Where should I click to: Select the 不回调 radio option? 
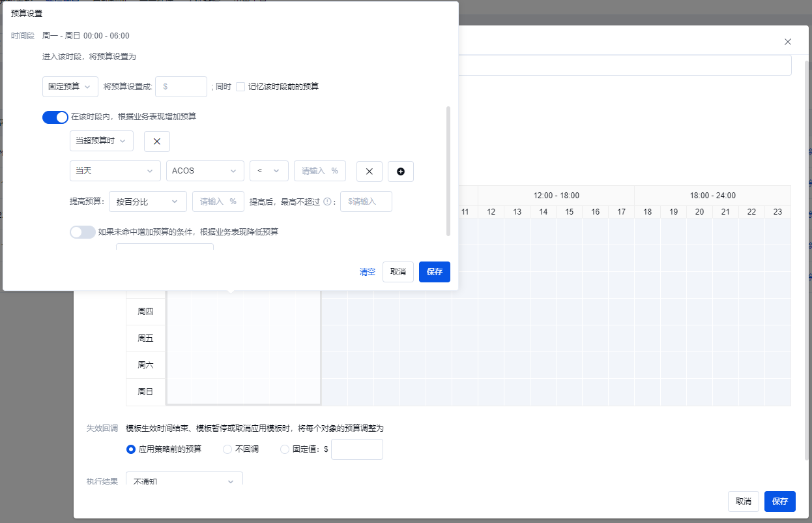click(x=227, y=449)
